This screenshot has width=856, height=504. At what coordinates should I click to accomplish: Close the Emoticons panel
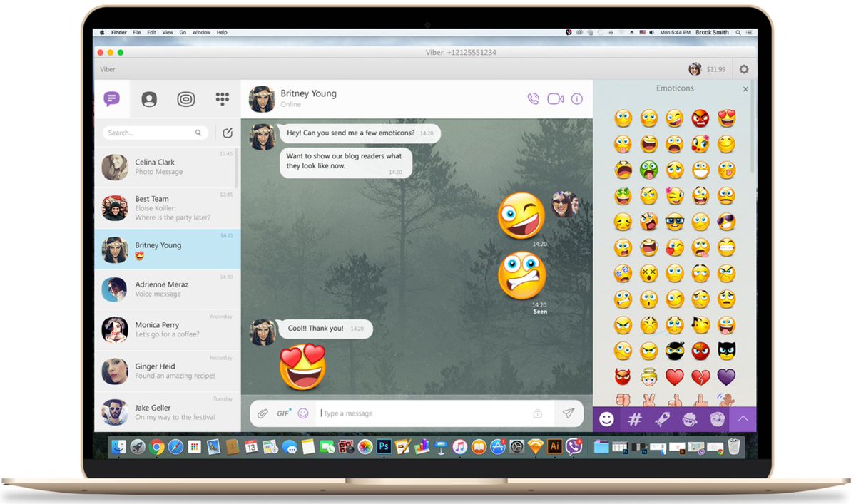pos(745,88)
